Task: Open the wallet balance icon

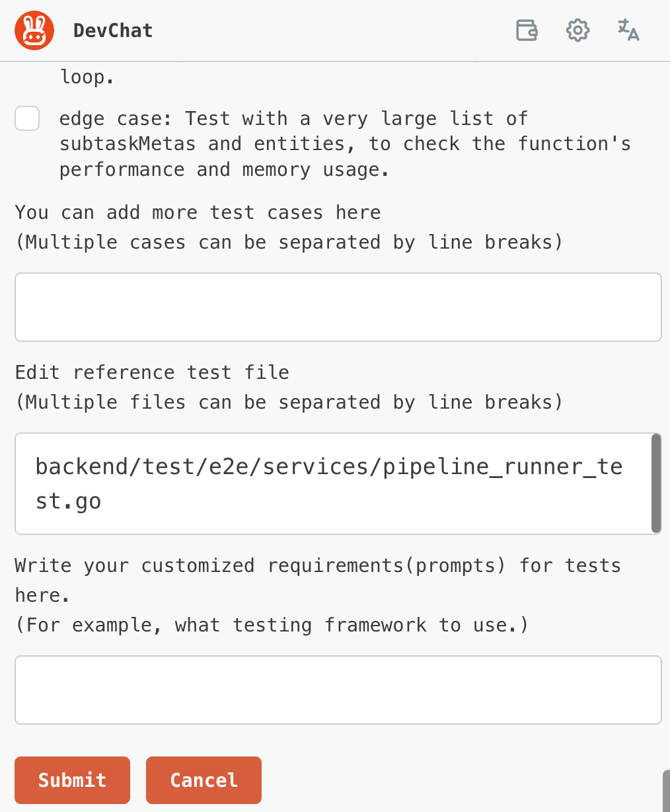Action: 527,30
